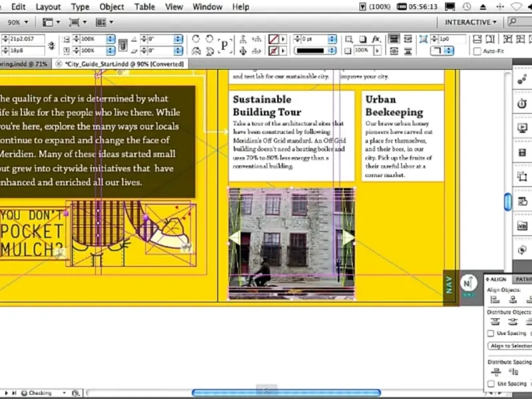The image size is (532, 399).
Task: Open the Media panel filmstrip icon
Action: (523, 153)
